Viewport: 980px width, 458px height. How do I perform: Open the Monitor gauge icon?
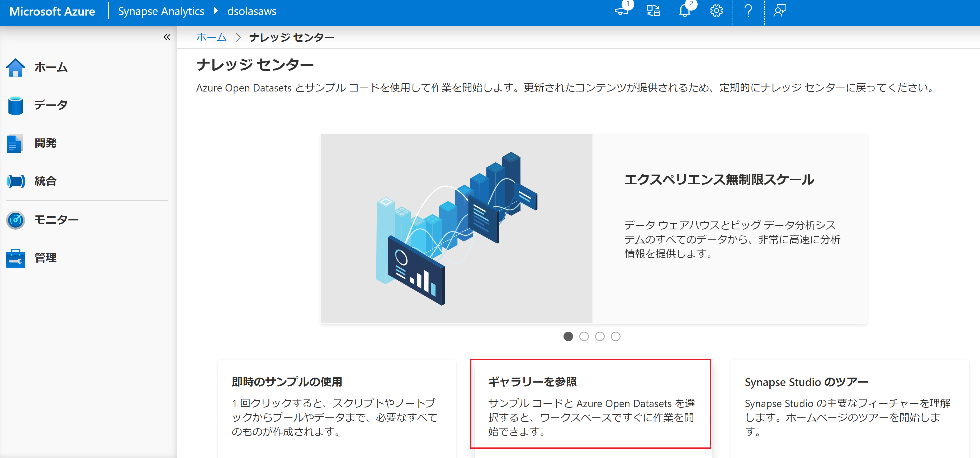(x=16, y=220)
